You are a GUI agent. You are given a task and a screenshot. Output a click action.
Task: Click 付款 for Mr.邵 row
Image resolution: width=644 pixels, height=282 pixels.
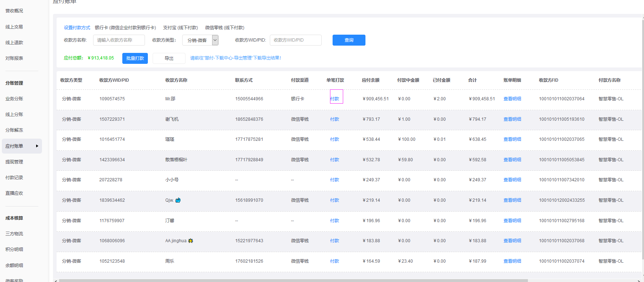(335, 99)
